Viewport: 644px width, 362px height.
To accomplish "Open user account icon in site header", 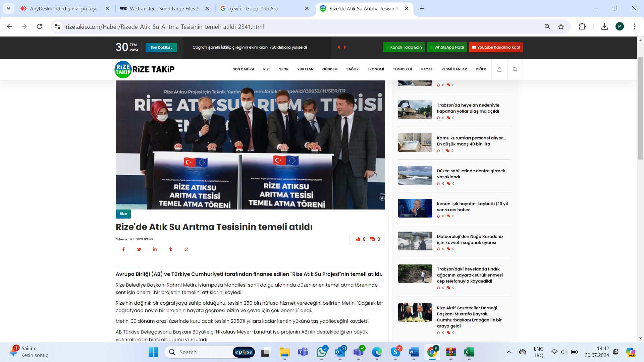I will click(x=499, y=69).
